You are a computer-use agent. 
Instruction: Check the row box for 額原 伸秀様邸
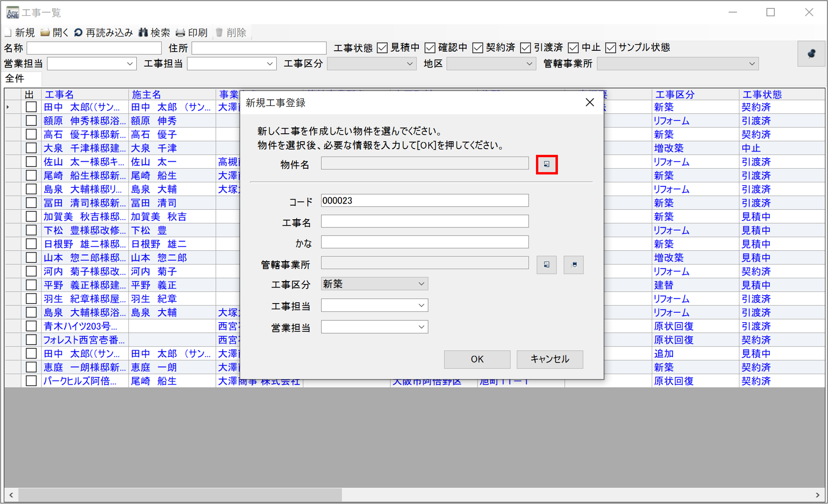pos(31,121)
